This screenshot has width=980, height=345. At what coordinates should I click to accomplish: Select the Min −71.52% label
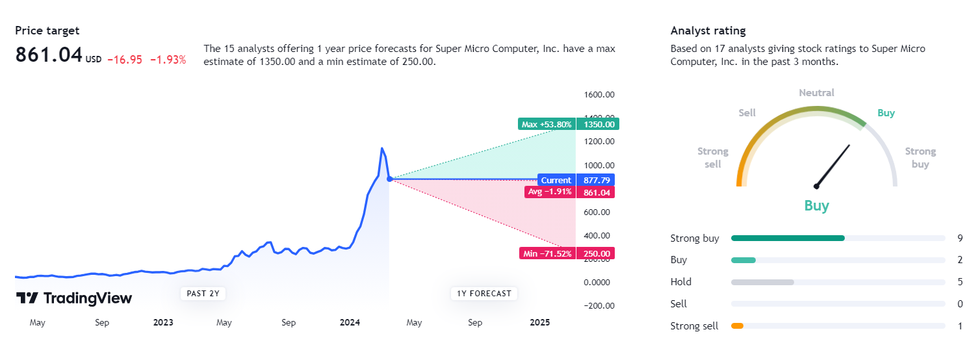(x=547, y=253)
